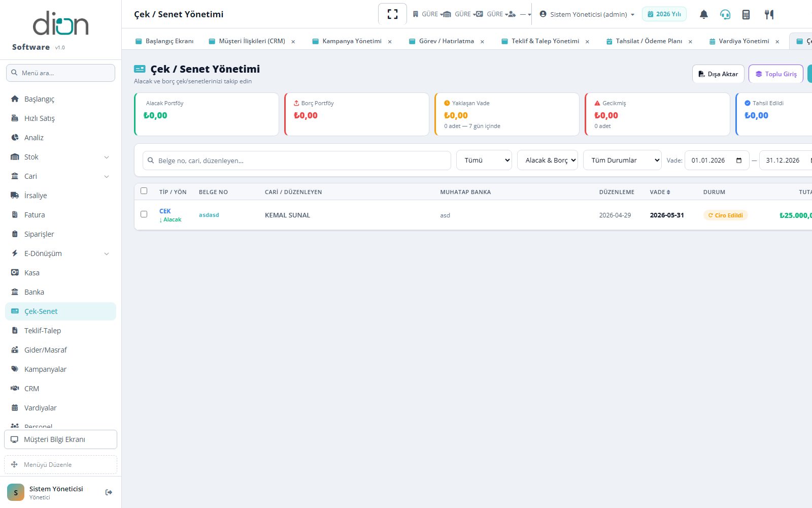The height and width of the screenshot is (508, 812).
Task: Open the 2026 Yılı year selector
Action: 664,14
